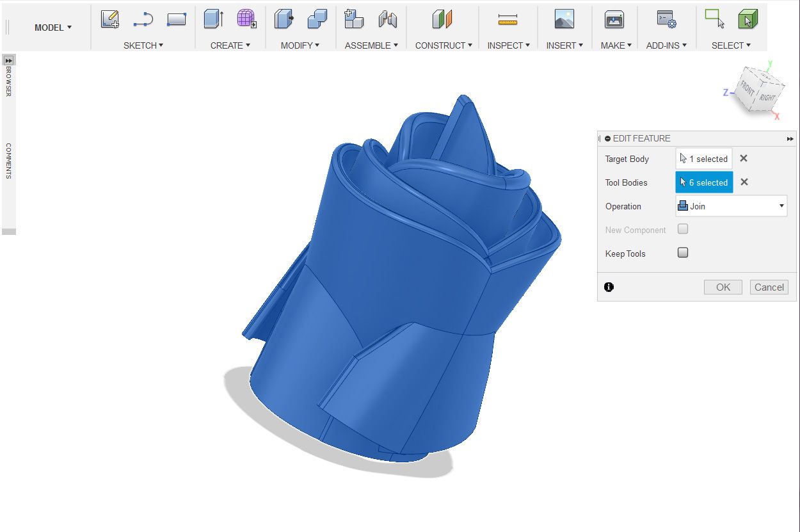Activate the window selection tool
800x532 pixels.
(714, 19)
